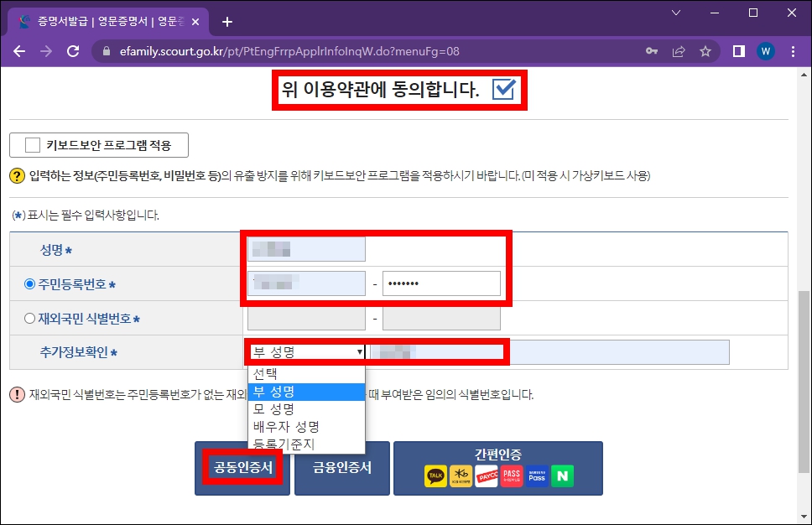Uncheck the 이용약관 동의 checkbox
This screenshot has width=812, height=525.
(504, 87)
